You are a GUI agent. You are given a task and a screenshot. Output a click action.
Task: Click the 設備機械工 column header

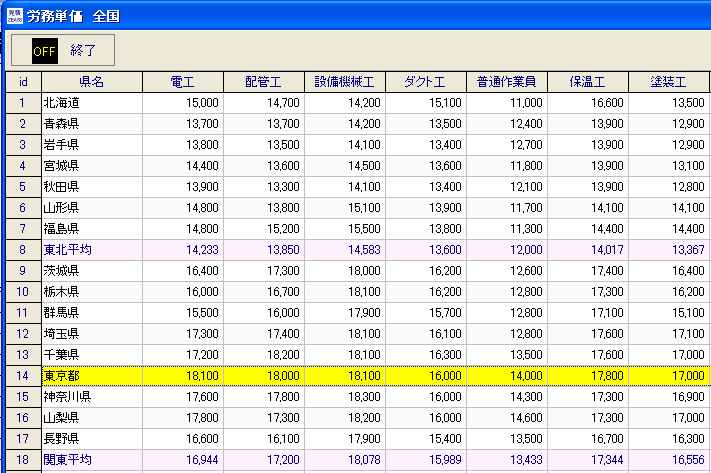tap(344, 81)
